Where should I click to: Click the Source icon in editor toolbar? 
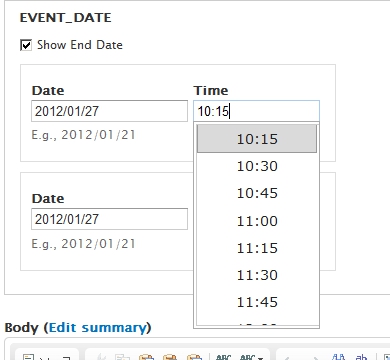coord(28,357)
